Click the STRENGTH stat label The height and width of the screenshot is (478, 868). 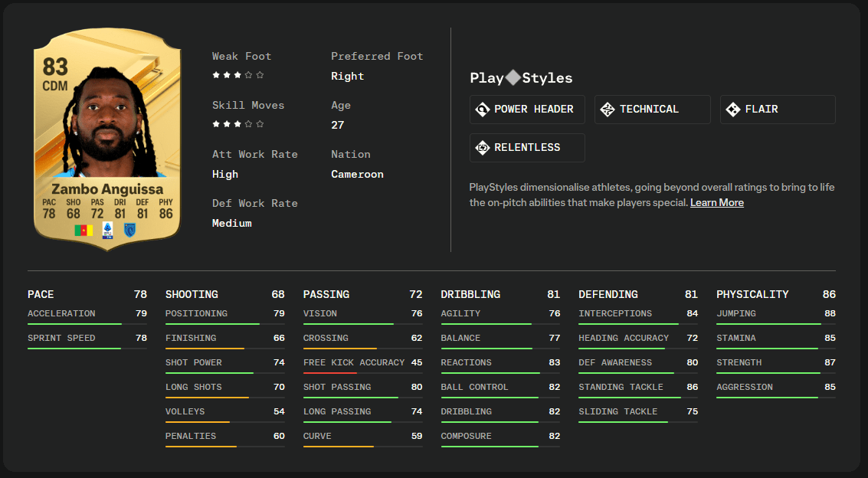point(739,362)
